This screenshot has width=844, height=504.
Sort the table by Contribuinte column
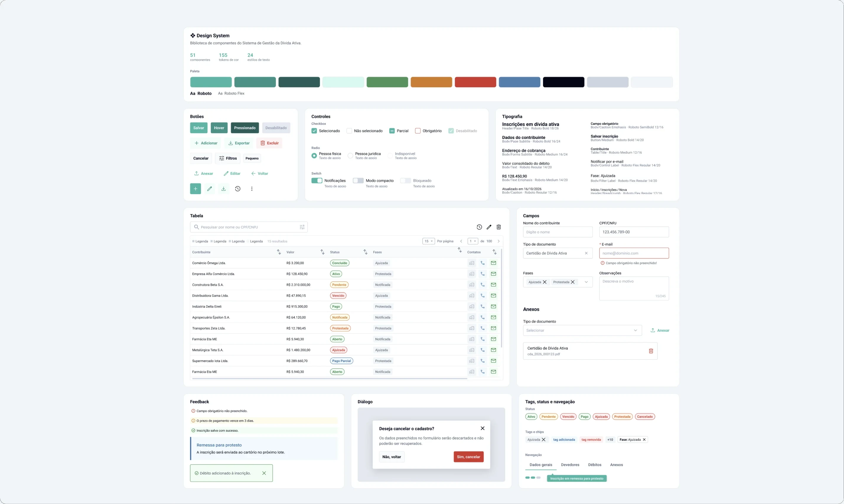(x=278, y=252)
